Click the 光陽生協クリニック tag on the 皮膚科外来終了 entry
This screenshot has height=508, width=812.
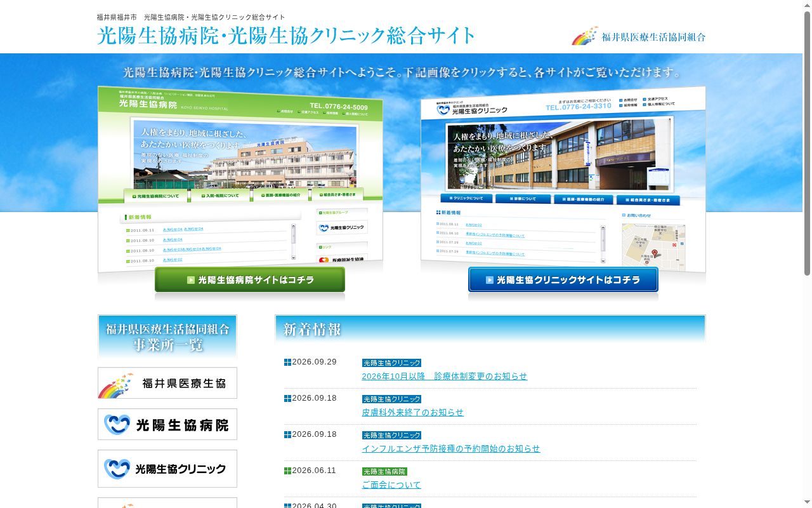(x=391, y=399)
